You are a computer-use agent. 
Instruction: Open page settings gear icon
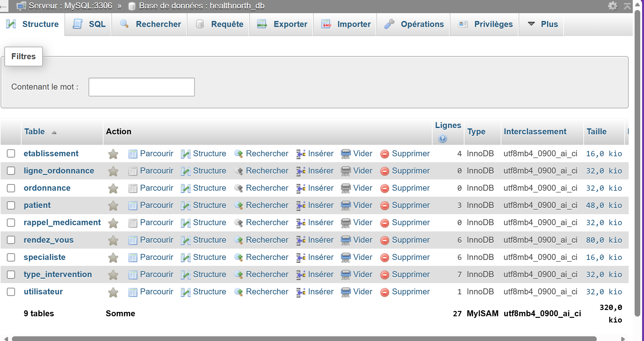[612, 6]
